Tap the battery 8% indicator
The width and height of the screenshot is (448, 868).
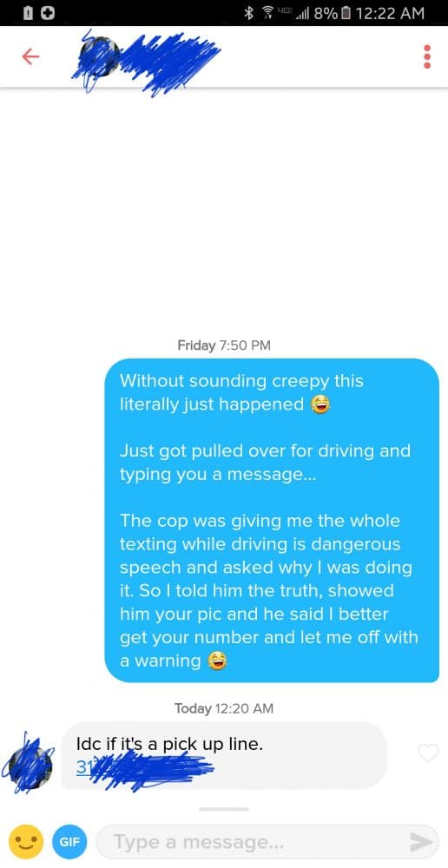tap(332, 13)
